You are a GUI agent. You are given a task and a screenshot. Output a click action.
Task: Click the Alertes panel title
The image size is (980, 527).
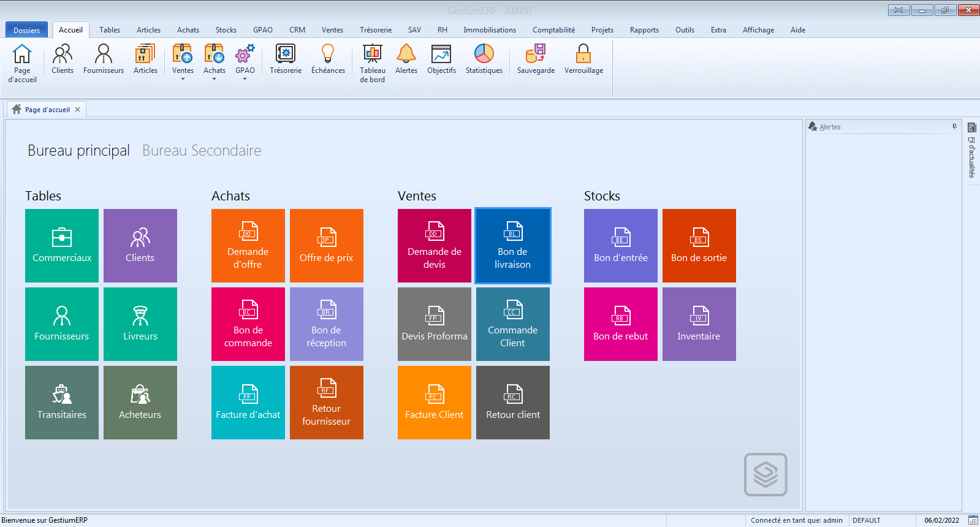point(830,127)
